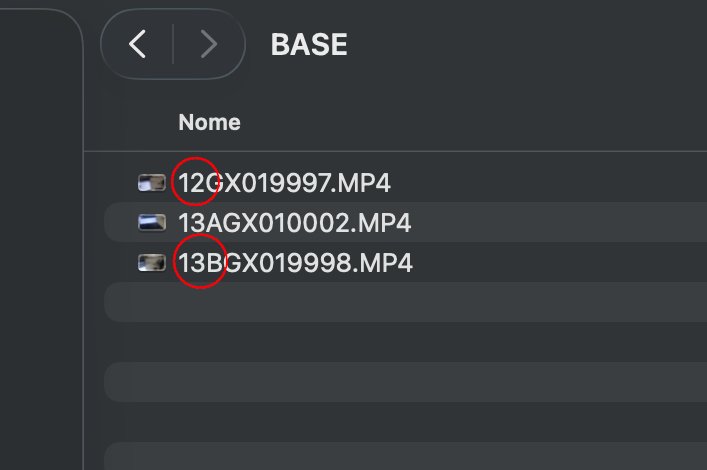Image resolution: width=707 pixels, height=470 pixels.
Task: Go back to the previous folder
Action: pyautogui.click(x=138, y=44)
